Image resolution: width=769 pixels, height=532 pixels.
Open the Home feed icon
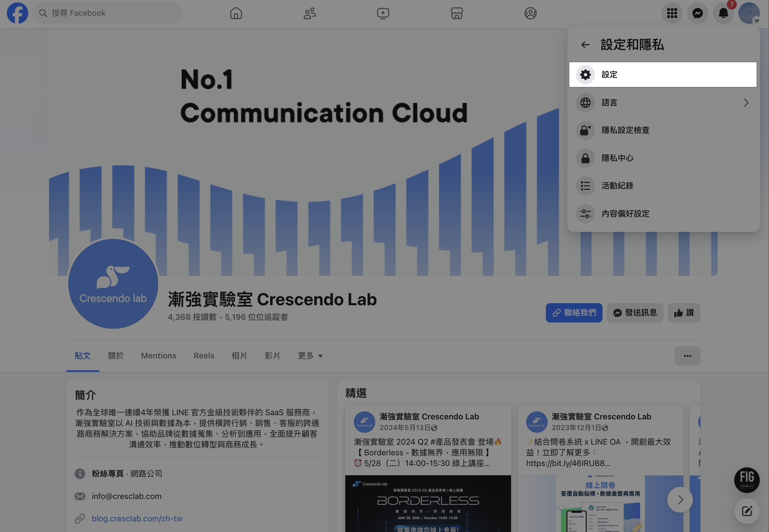point(236,13)
